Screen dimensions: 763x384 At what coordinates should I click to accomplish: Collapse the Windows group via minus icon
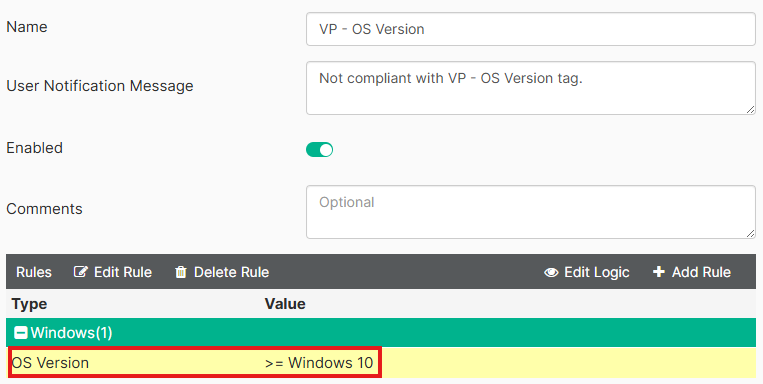point(20,333)
